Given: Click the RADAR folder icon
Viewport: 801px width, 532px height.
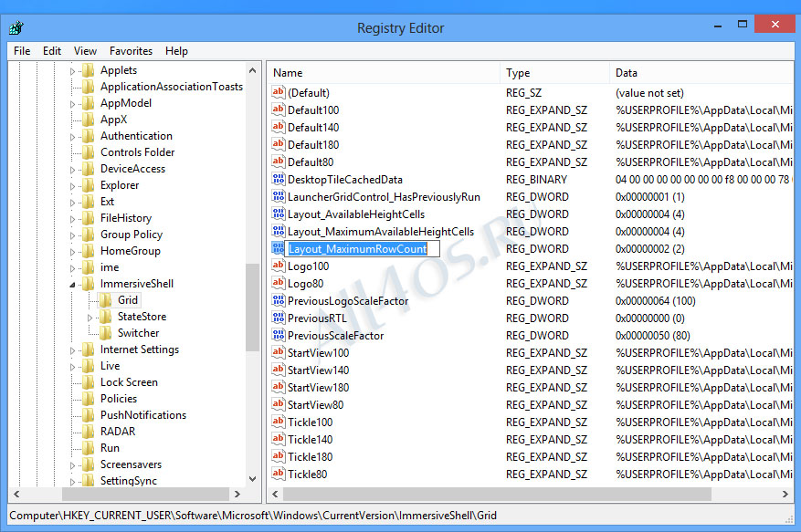Looking at the screenshot, I should coord(89,431).
